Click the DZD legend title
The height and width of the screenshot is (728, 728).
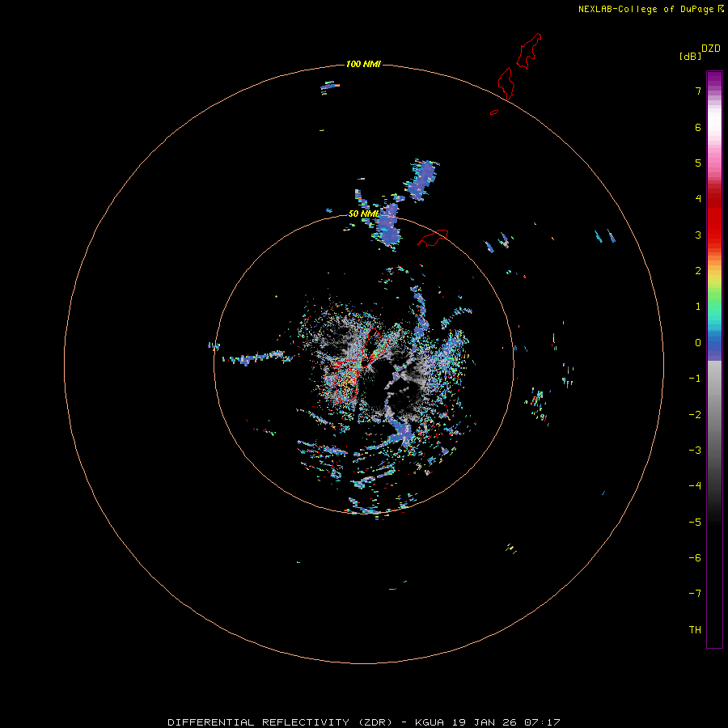tap(711, 49)
